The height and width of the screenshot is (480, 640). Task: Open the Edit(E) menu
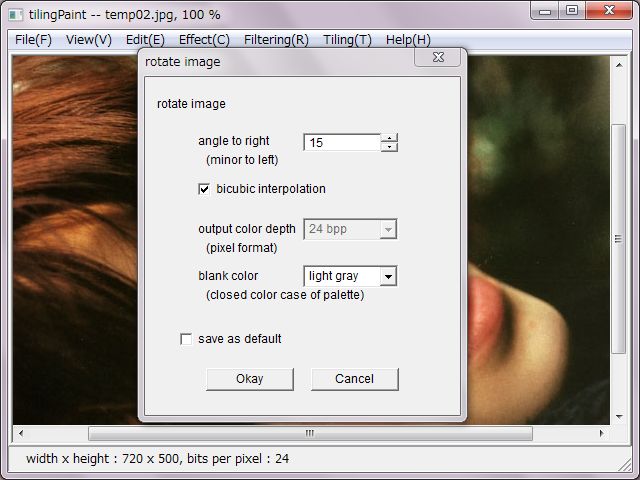(x=145, y=40)
